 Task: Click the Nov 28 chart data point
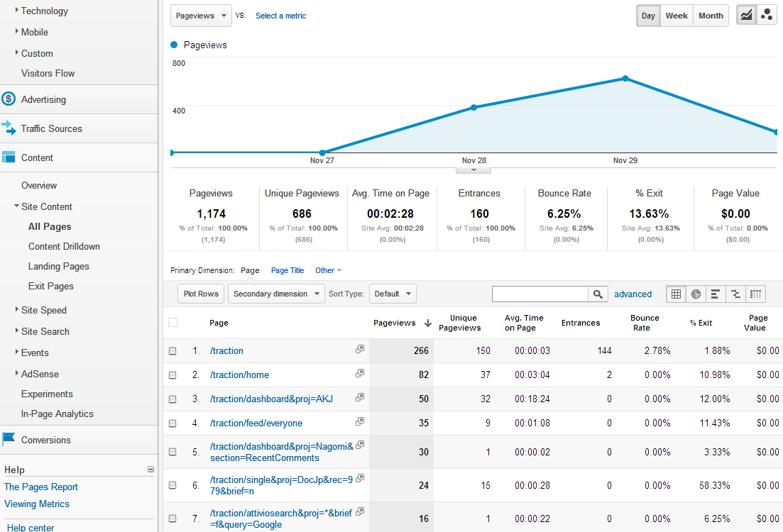tap(474, 107)
